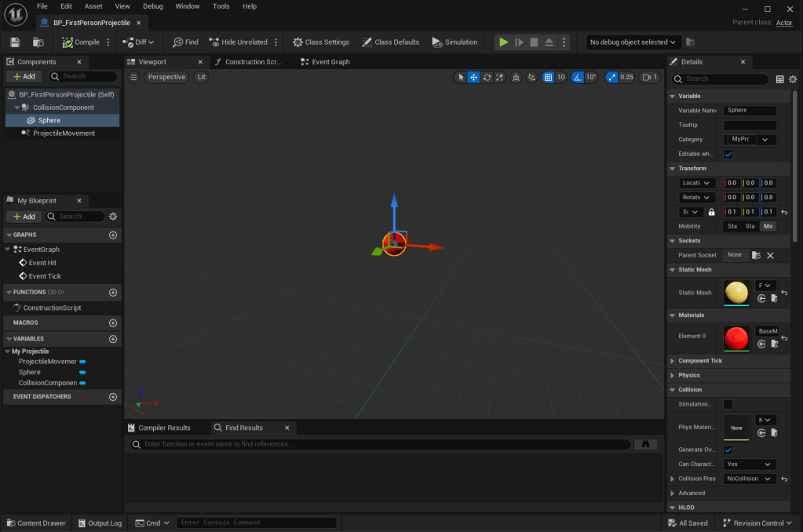Screen dimensions: 803x532
Task: Click the Class Settings button
Action: (320, 42)
